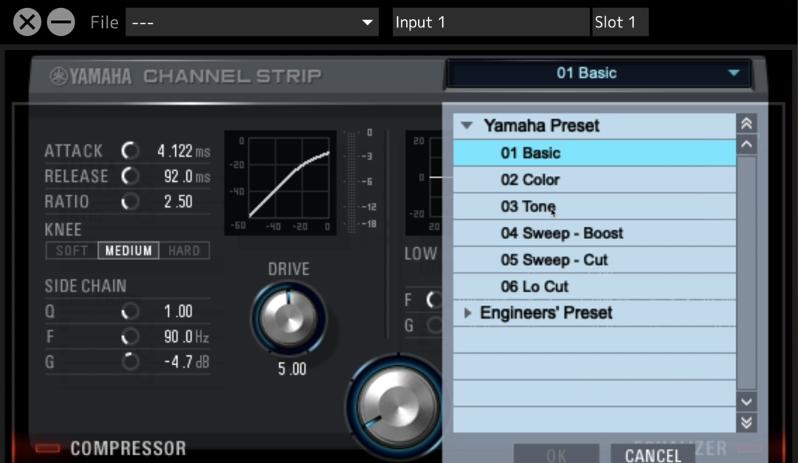Click the DRIVE knob

pyautogui.click(x=287, y=318)
